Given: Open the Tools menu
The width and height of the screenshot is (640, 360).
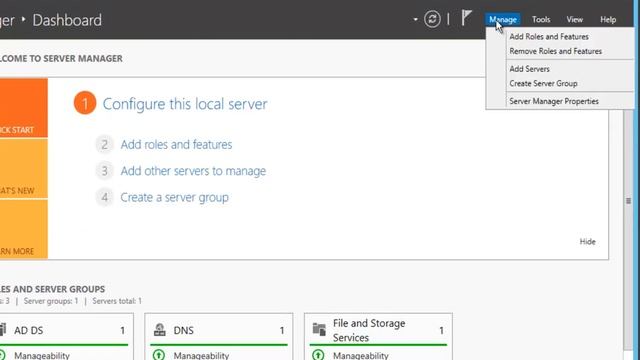Looking at the screenshot, I should click(541, 19).
